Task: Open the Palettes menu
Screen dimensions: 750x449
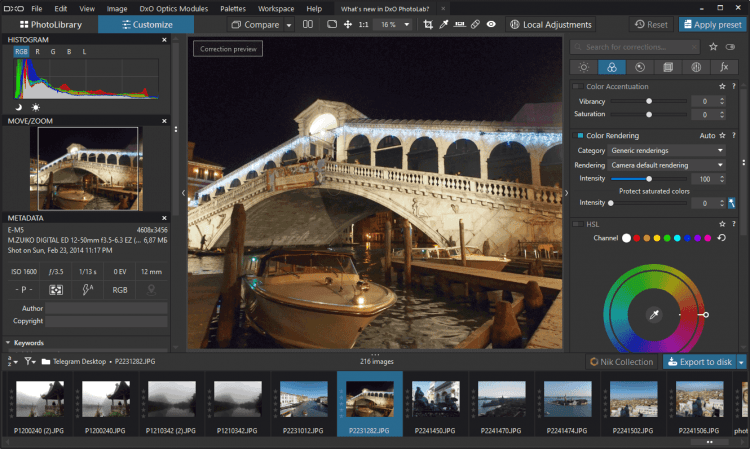Action: (x=232, y=8)
